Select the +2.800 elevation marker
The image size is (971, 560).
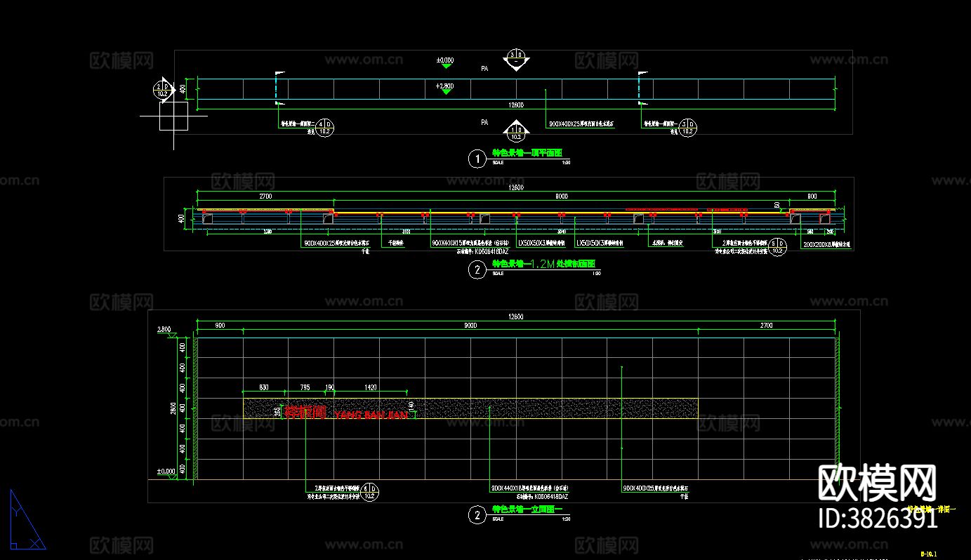pyautogui.click(x=445, y=88)
